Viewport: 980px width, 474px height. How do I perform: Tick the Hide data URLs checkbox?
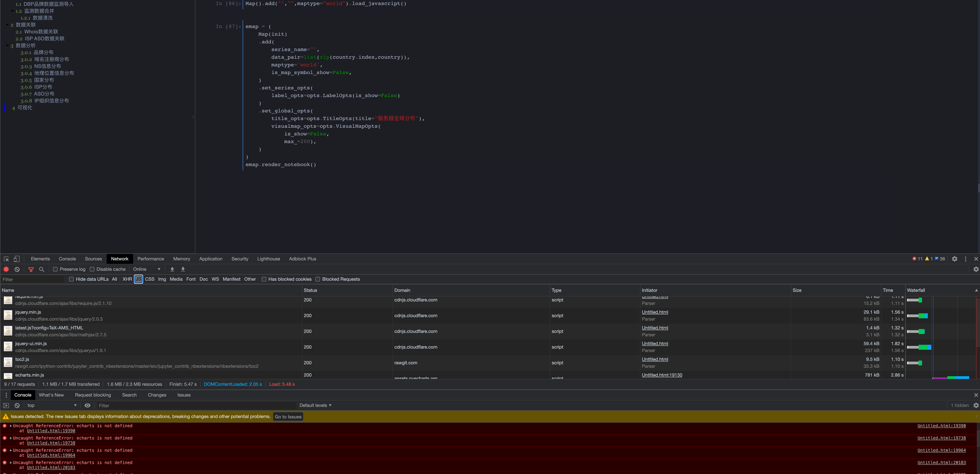(x=71, y=279)
